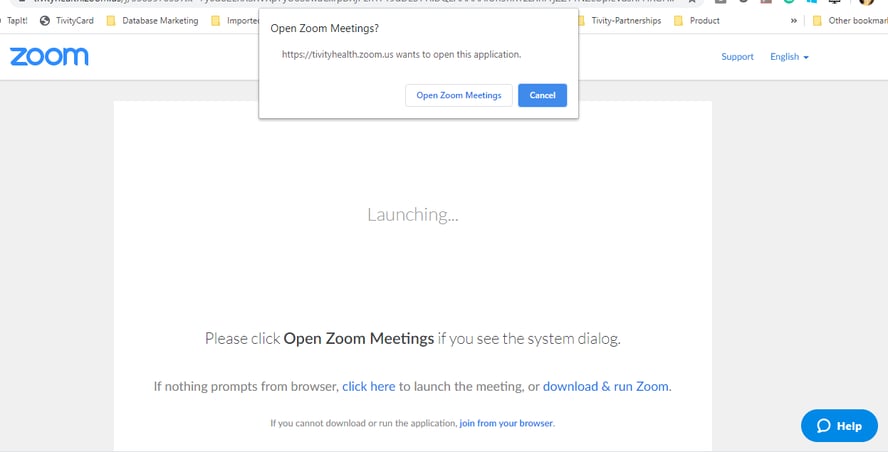The width and height of the screenshot is (888, 452).
Task: Click the 'Launching...' status text
Action: coord(413,215)
